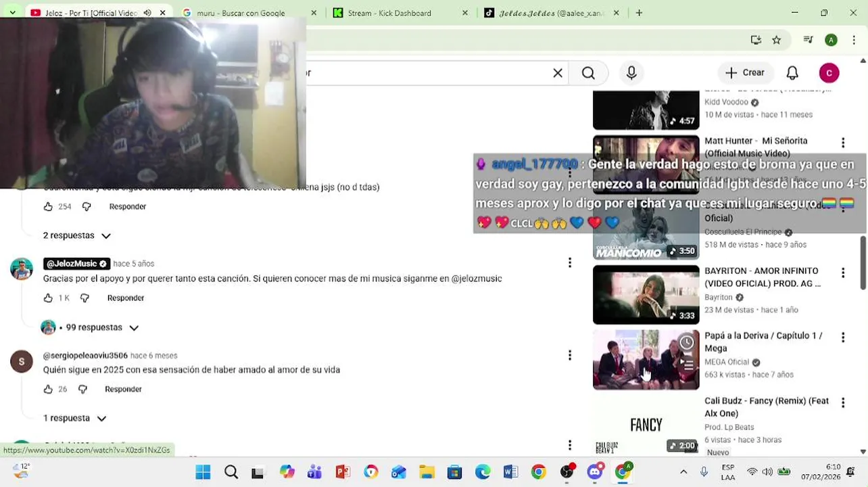Click the YouTube search magnifier button
The height and width of the screenshot is (487, 868).
point(588,73)
